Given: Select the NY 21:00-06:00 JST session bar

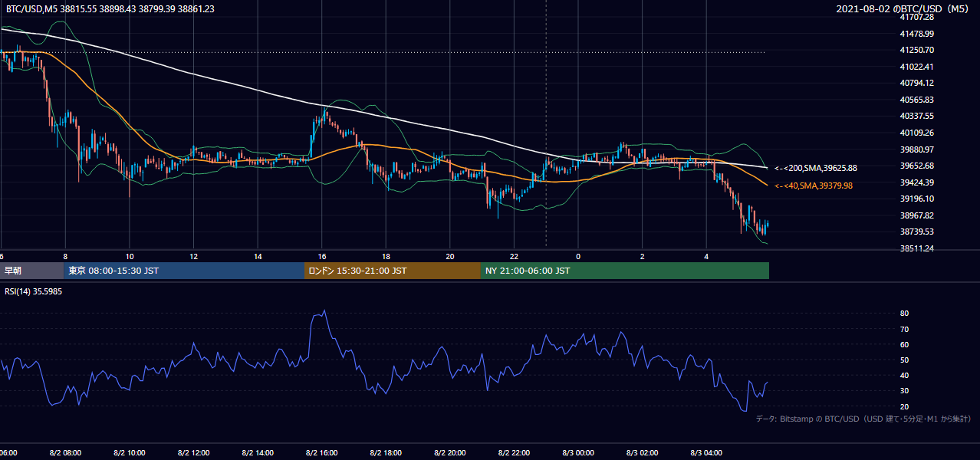Looking at the screenshot, I should [x=625, y=271].
